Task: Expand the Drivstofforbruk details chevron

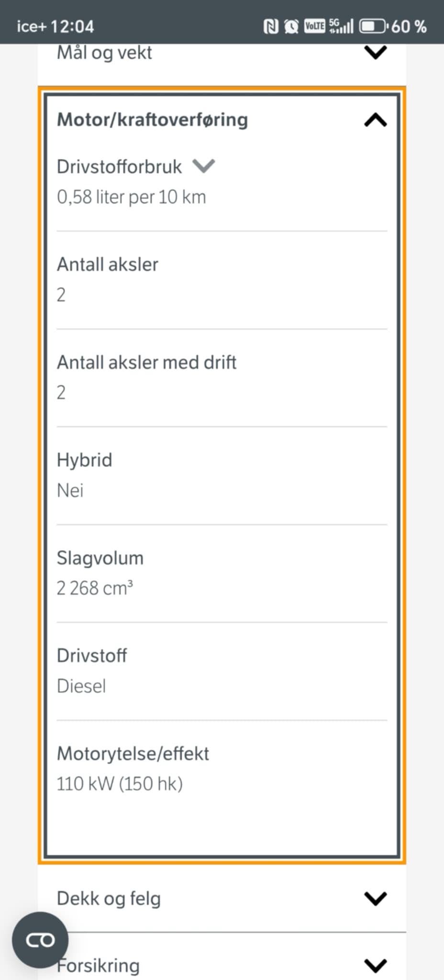Action: (204, 166)
